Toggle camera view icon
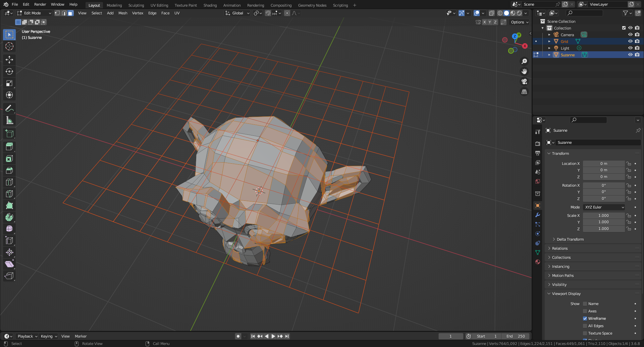This screenshot has height=347, width=644. (x=524, y=81)
